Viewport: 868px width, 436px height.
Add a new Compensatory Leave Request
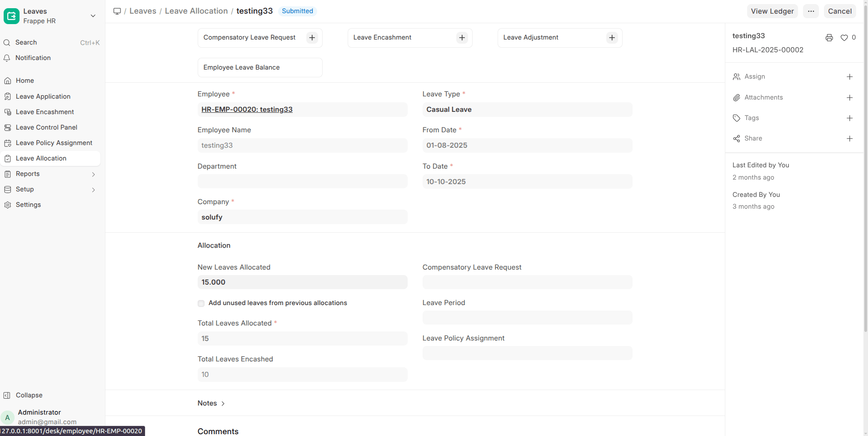pyautogui.click(x=312, y=38)
